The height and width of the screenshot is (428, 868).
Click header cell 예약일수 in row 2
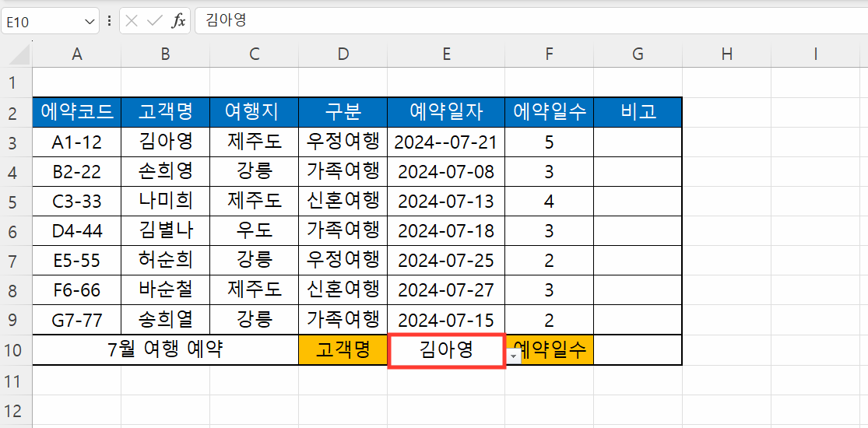[x=549, y=112]
